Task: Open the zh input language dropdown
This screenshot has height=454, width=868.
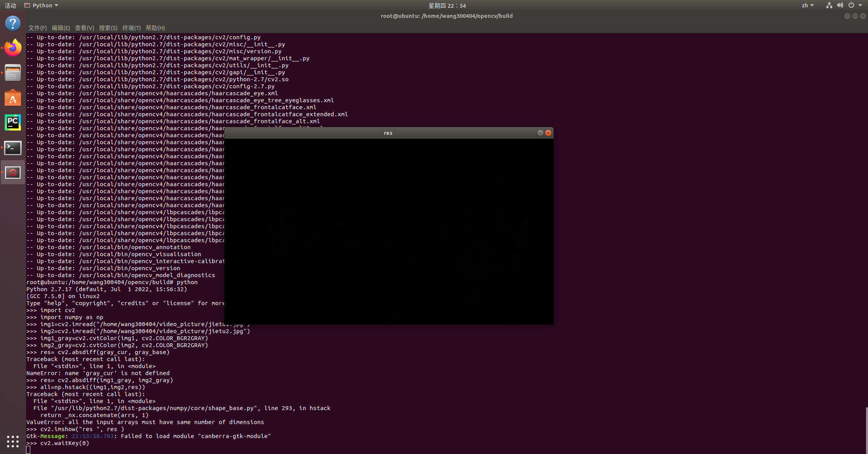Action: click(x=807, y=5)
